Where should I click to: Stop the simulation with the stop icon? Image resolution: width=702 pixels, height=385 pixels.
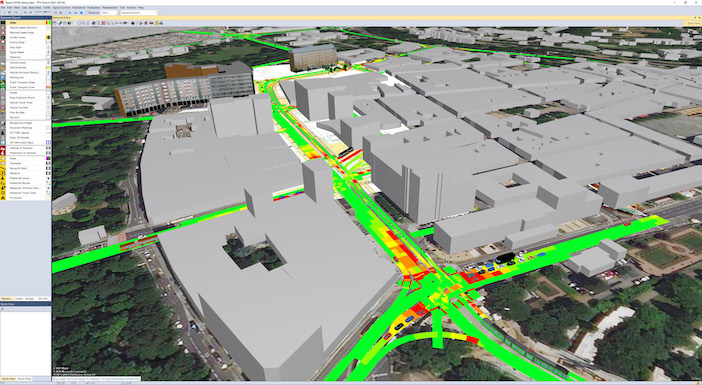point(81,13)
